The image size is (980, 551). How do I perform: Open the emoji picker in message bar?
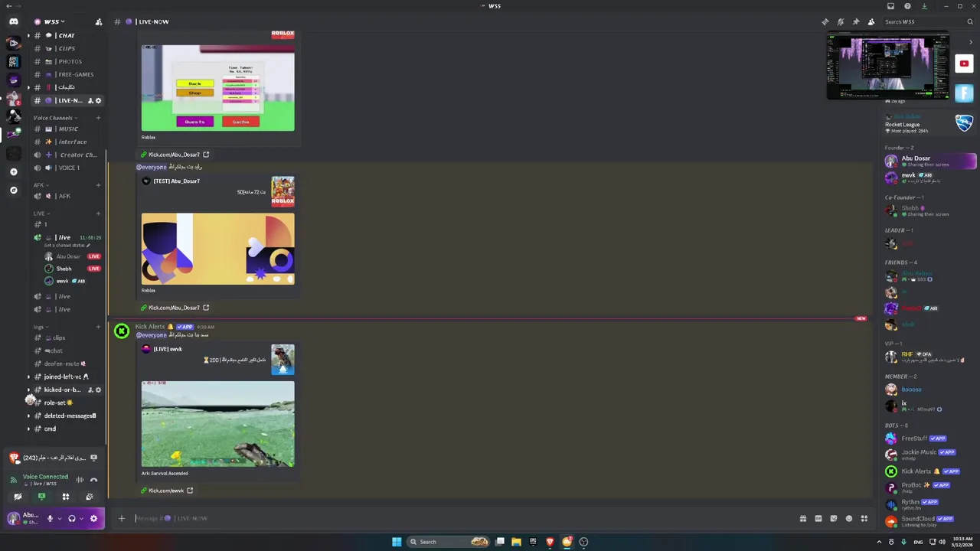[849, 519]
